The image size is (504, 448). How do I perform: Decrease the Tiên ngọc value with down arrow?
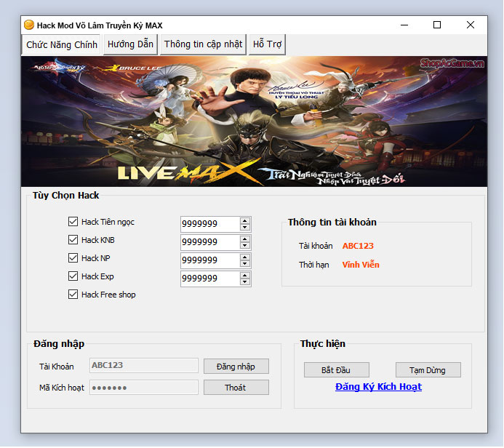click(245, 227)
